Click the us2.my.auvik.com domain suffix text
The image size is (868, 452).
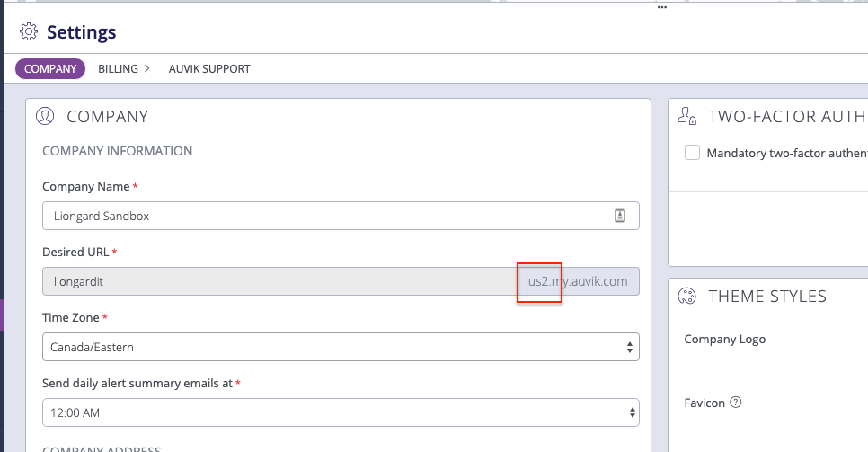click(578, 281)
